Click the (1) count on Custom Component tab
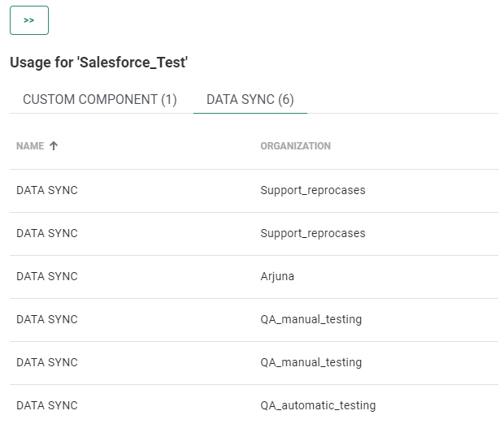This screenshot has height=428, width=504. click(x=168, y=100)
